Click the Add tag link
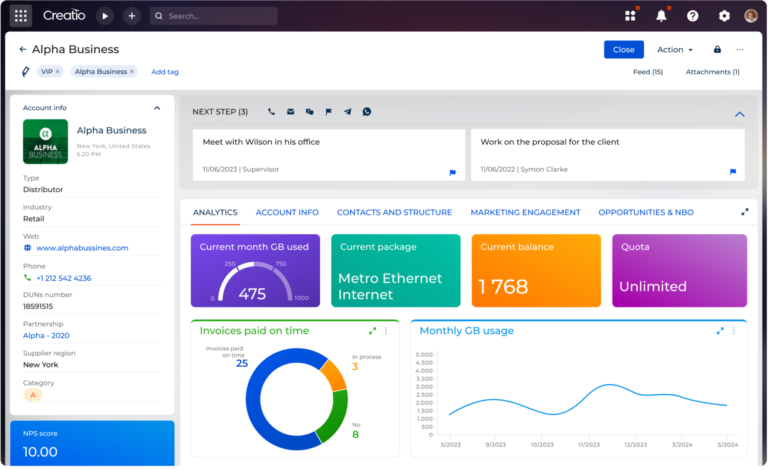The height and width of the screenshot is (470, 768). (x=165, y=72)
